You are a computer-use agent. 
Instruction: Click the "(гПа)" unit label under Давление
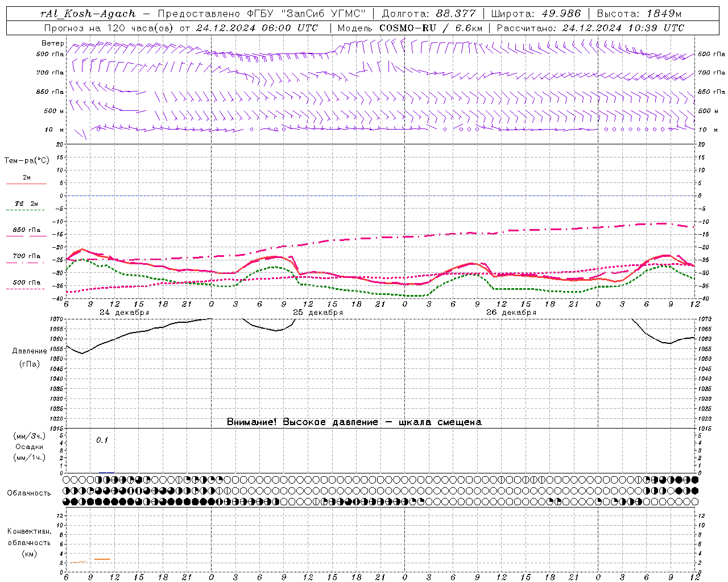(x=30, y=364)
